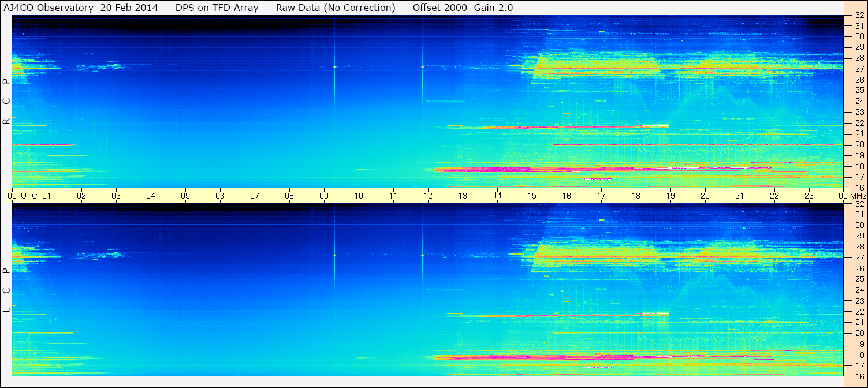Screen dimensions: 868x388
Task: Click the 32 frequency label in LCP panel
Action: (x=859, y=204)
